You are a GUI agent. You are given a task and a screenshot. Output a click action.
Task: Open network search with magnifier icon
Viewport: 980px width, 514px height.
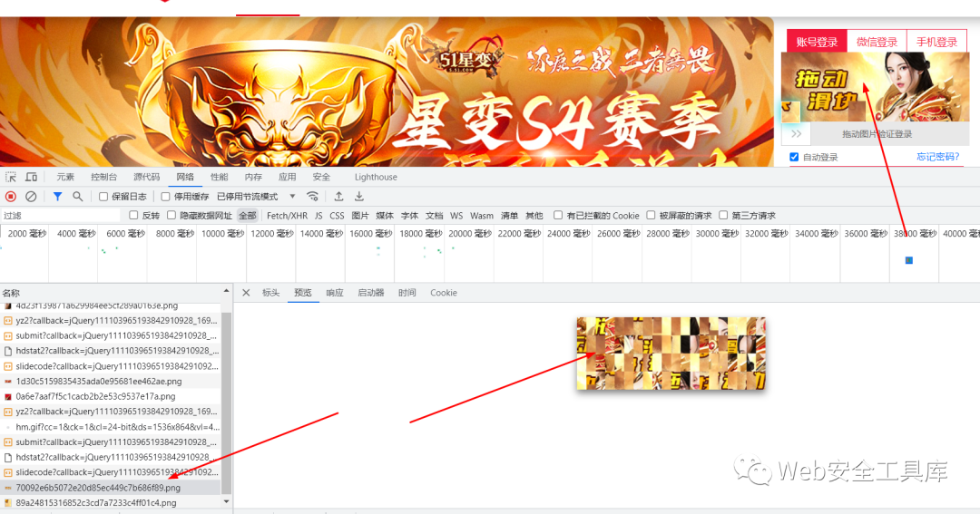(77, 196)
